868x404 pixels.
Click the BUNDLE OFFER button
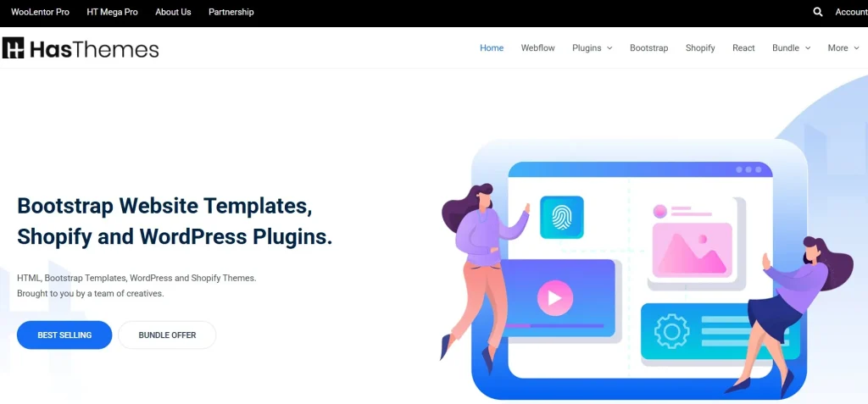coord(167,335)
